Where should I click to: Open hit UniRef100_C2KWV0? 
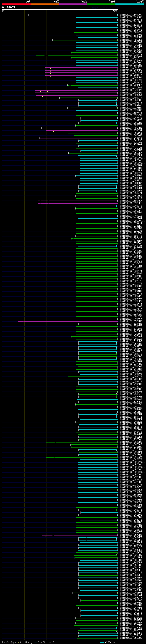coord(131,374)
